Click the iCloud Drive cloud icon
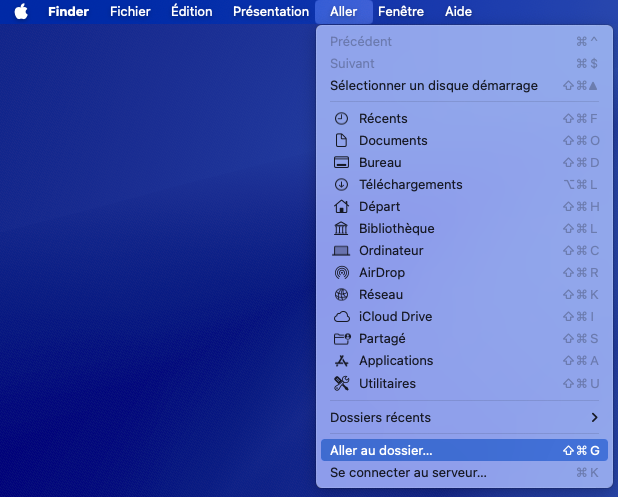 click(341, 317)
